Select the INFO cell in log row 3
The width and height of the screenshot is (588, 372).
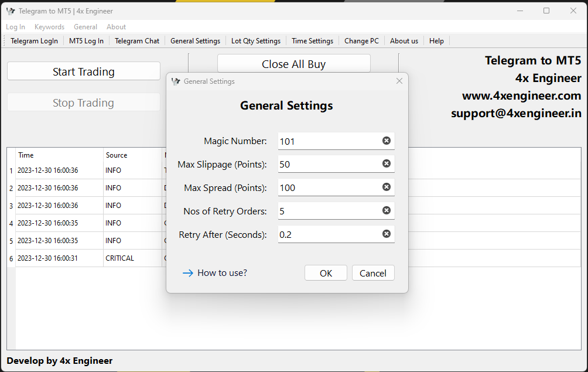click(x=133, y=206)
